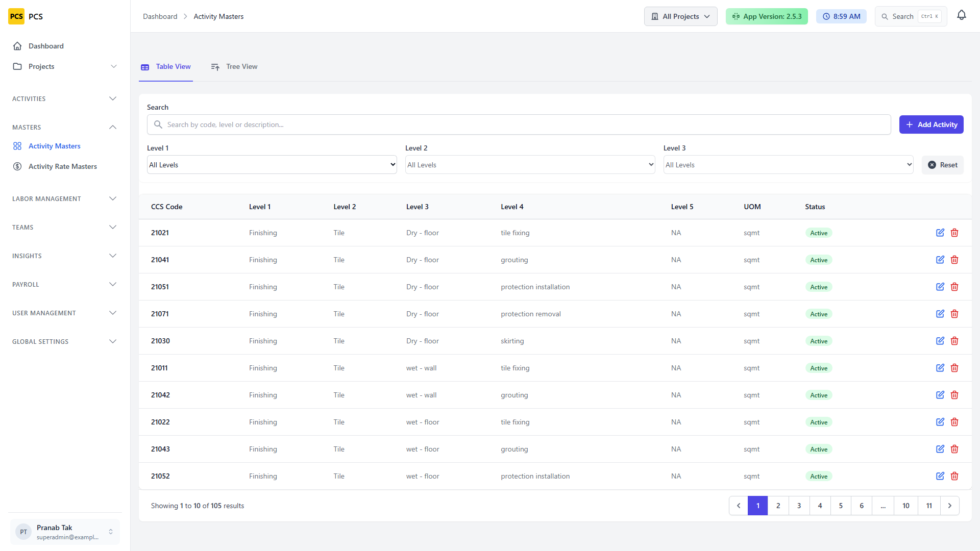The height and width of the screenshot is (551, 980).
Task: Open the Pranab Tak user menu
Action: (x=65, y=532)
